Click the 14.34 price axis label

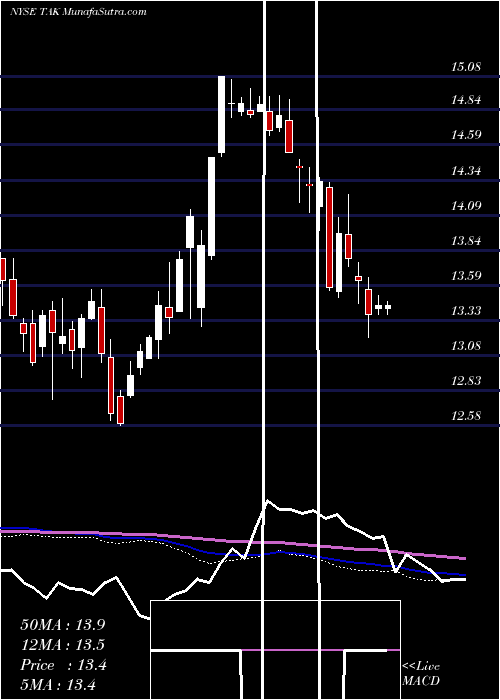pos(466,171)
